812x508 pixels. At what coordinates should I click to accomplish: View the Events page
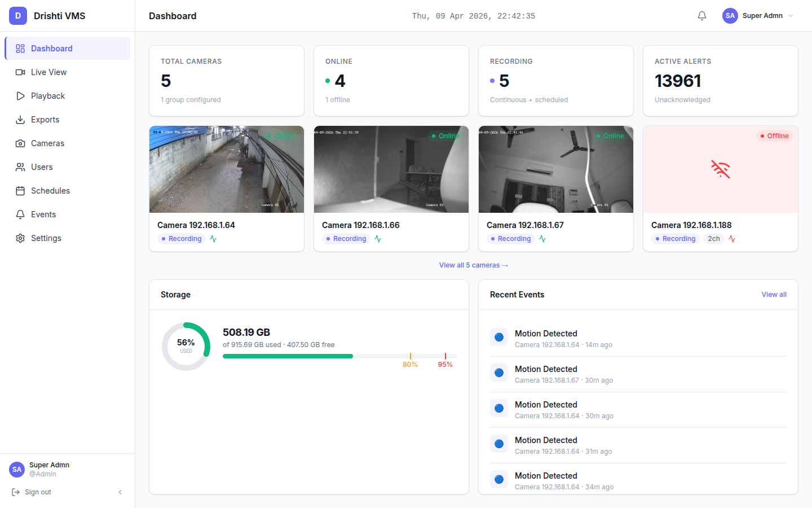point(43,214)
